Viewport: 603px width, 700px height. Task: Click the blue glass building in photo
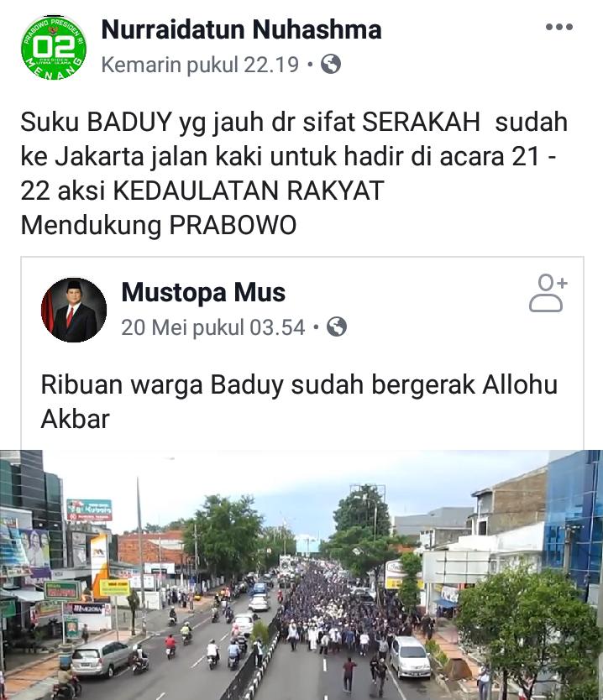point(574,525)
